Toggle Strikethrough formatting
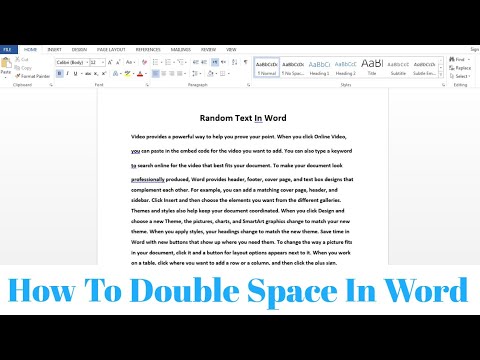The height and width of the screenshot is (360, 480). [88, 73]
